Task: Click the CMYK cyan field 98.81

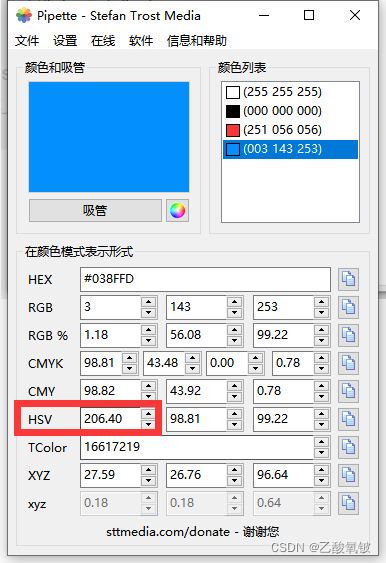Action: pyautogui.click(x=101, y=363)
